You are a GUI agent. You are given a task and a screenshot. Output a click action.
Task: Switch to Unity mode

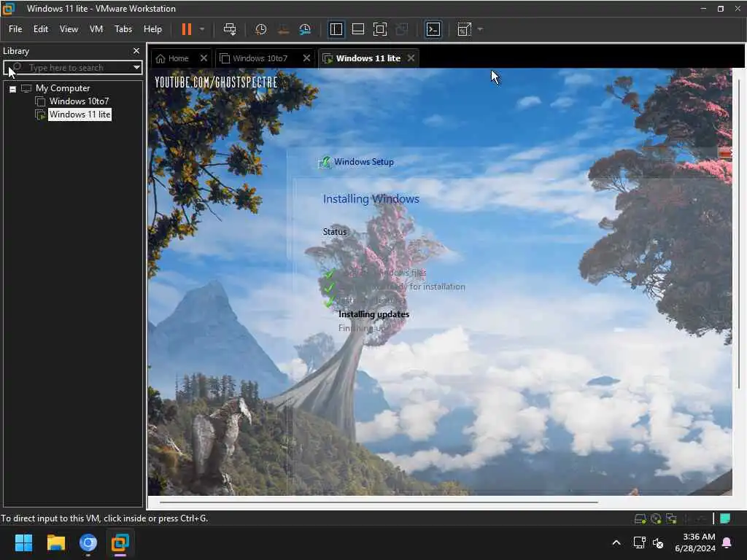pyautogui.click(x=402, y=29)
